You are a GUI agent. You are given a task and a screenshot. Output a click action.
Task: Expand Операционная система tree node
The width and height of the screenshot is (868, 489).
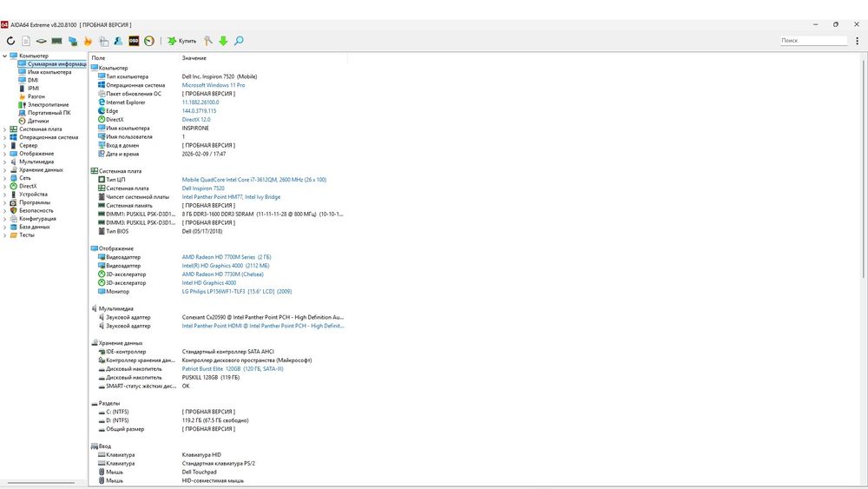(4, 137)
